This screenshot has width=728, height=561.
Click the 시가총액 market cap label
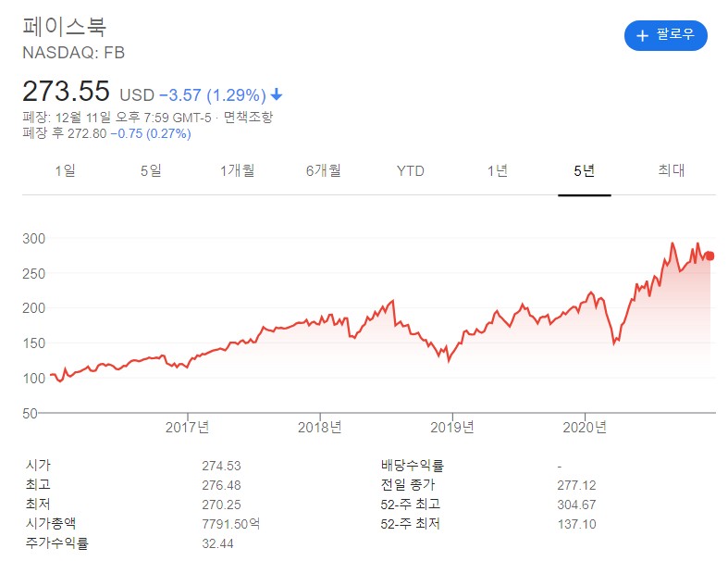(x=51, y=523)
